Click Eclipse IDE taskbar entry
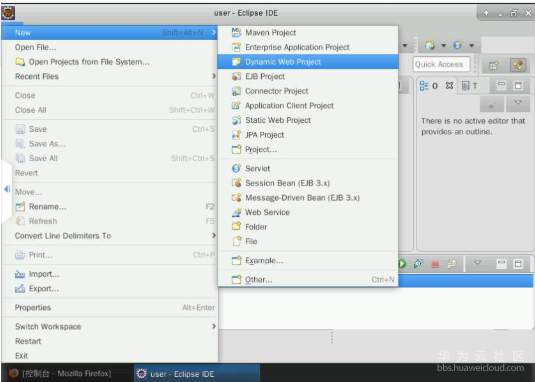 197,374
